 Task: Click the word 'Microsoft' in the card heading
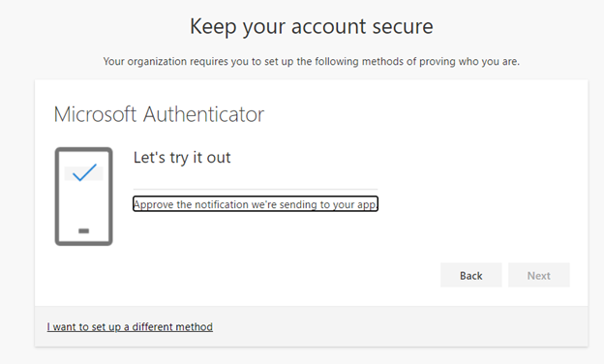point(95,114)
